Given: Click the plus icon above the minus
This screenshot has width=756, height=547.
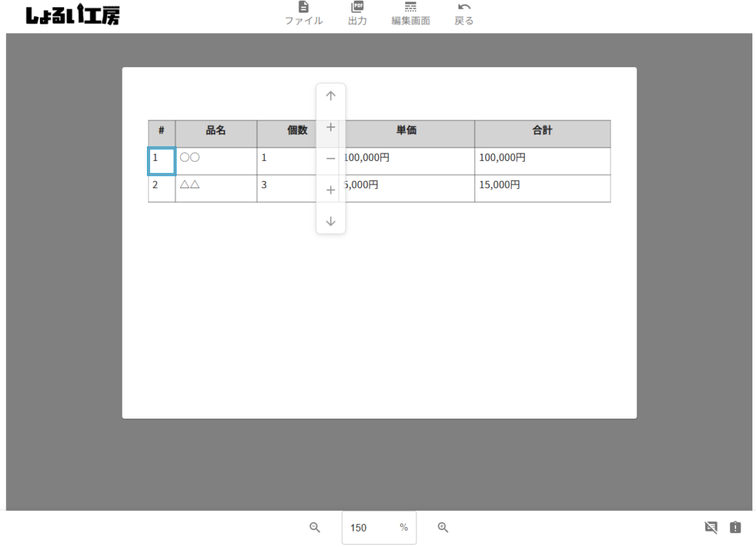Looking at the screenshot, I should [331, 127].
